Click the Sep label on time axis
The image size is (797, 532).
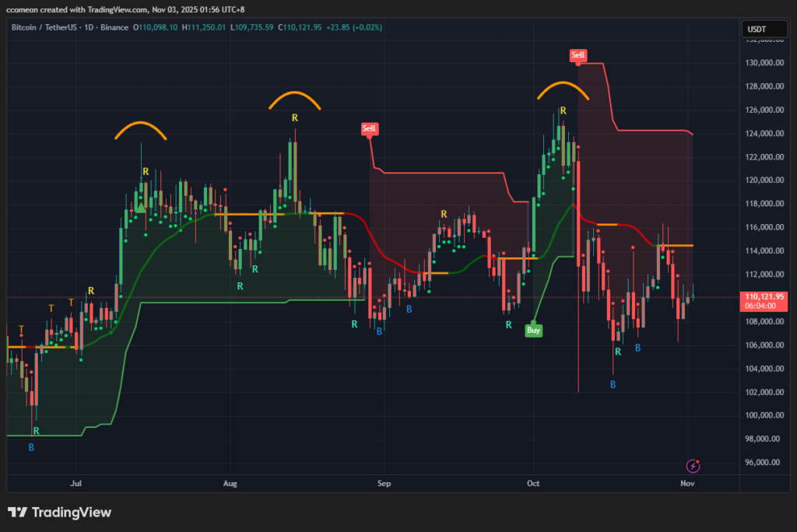click(382, 483)
